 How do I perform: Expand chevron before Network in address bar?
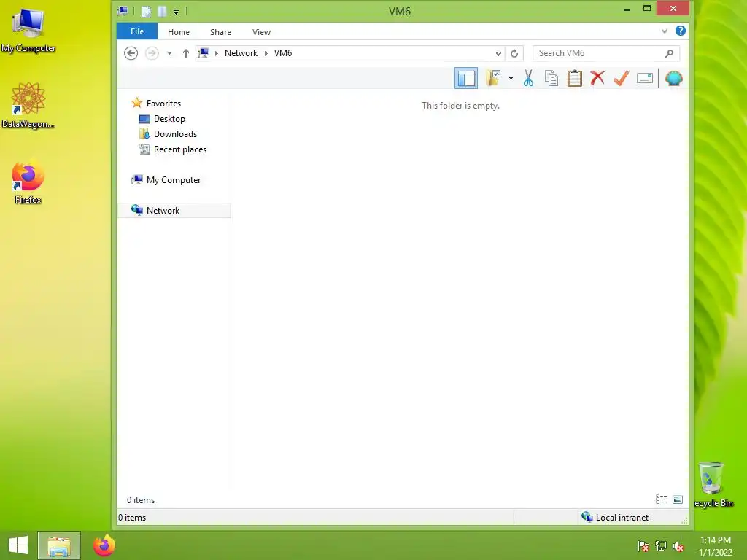pyautogui.click(x=217, y=53)
